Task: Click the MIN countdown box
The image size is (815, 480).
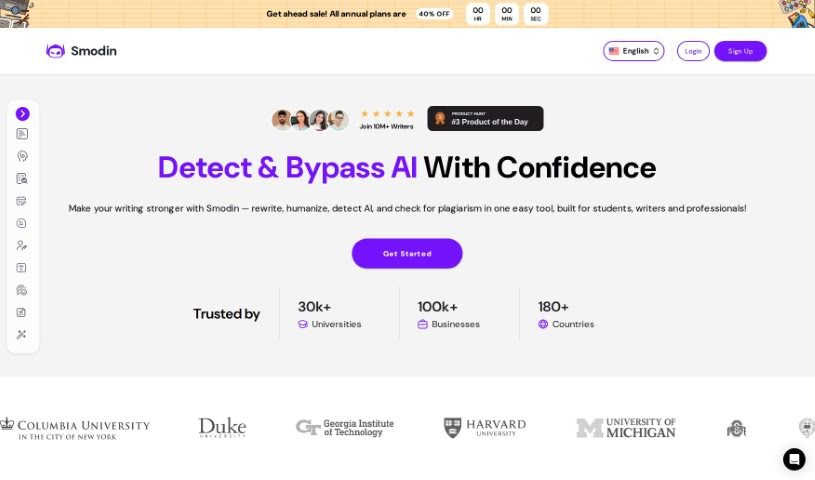Action: pos(507,14)
